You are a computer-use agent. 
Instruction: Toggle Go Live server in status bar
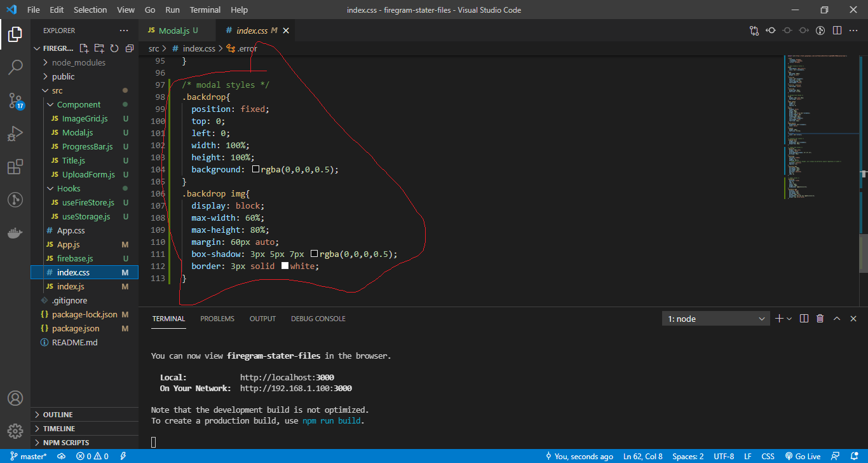point(803,456)
